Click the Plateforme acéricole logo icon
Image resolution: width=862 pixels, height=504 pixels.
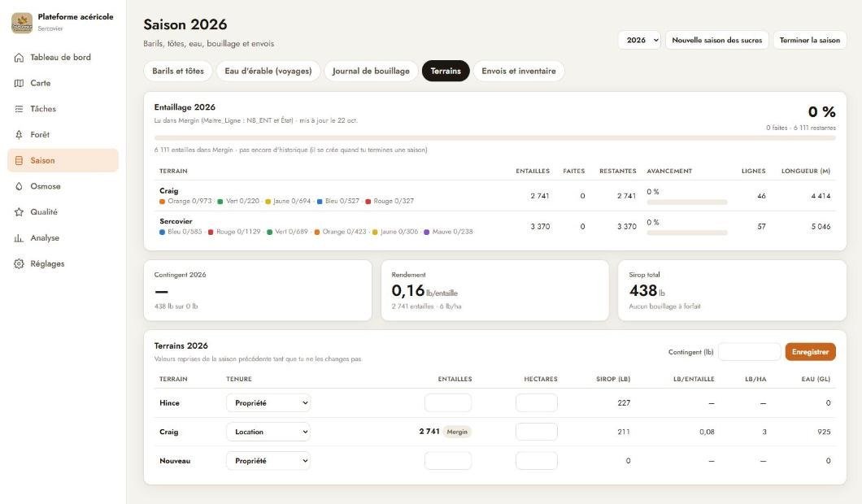[x=22, y=23]
